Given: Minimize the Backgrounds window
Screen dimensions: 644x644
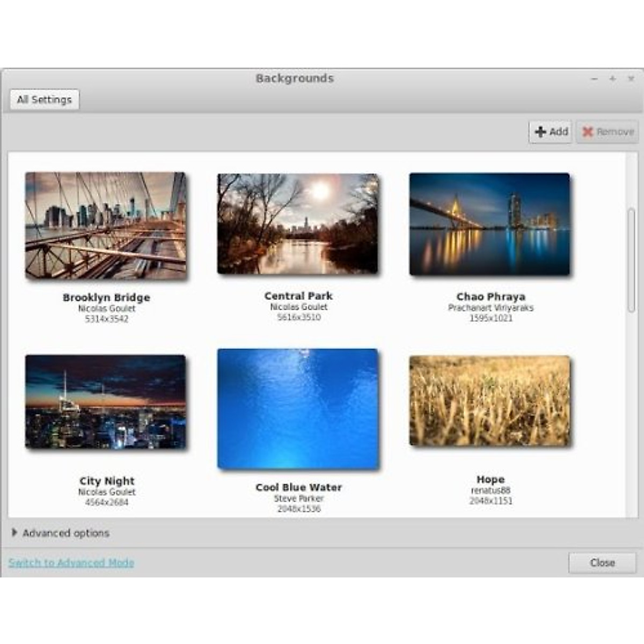Looking at the screenshot, I should (594, 79).
